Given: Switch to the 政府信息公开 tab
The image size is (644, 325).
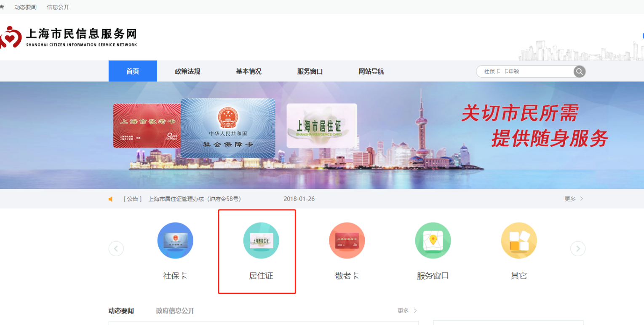Looking at the screenshot, I should [x=176, y=311].
